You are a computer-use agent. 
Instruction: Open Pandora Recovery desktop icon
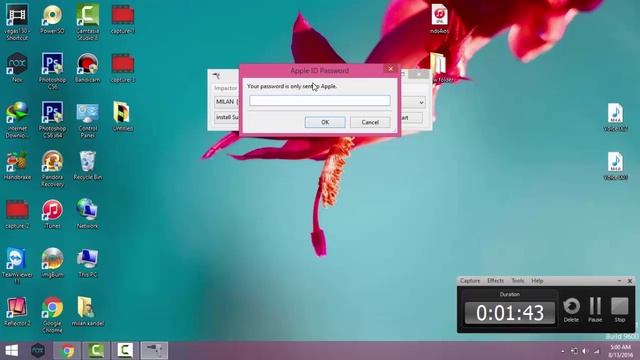[x=52, y=169]
